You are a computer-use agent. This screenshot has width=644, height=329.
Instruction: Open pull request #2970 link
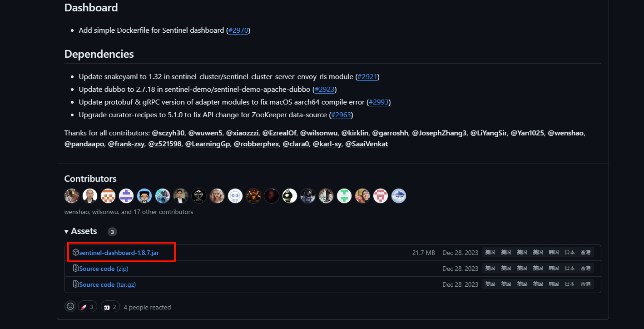point(238,30)
